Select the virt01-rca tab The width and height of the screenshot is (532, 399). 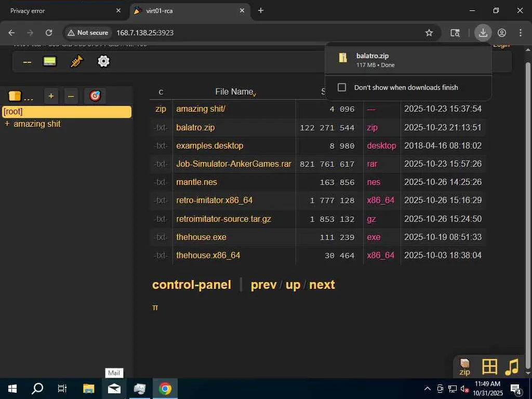tap(190, 11)
